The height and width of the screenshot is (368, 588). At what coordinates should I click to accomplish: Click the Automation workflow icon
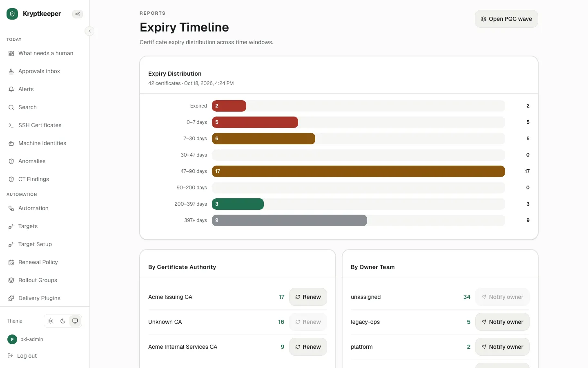pos(11,209)
